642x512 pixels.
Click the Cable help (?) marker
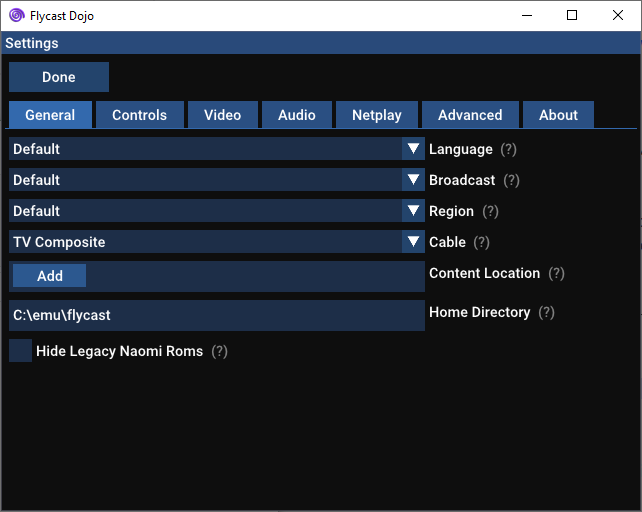point(482,242)
